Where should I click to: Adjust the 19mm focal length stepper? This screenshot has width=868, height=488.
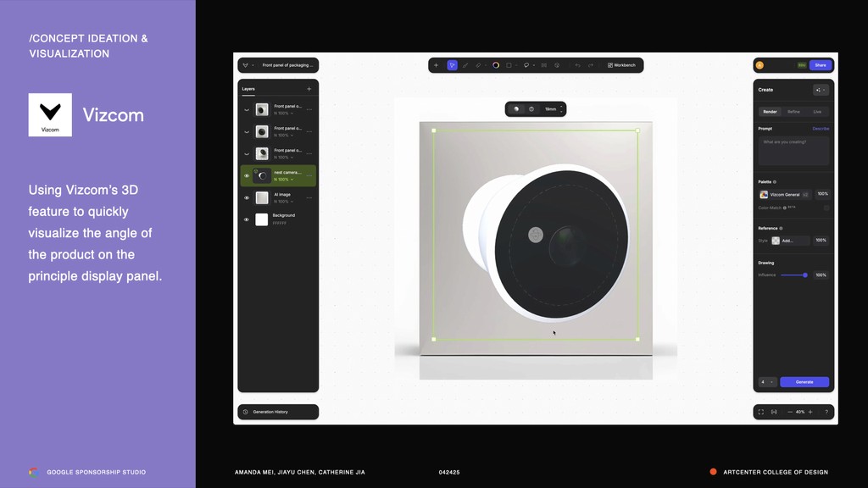(x=561, y=109)
